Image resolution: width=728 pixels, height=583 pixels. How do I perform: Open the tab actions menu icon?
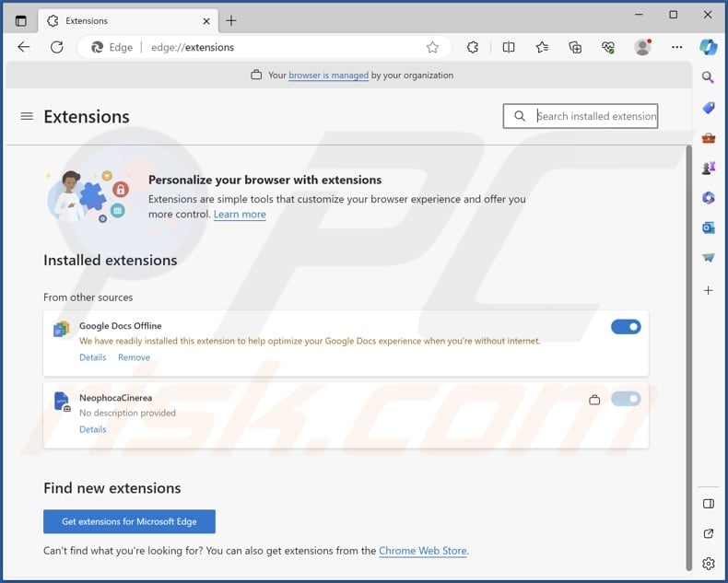21,21
